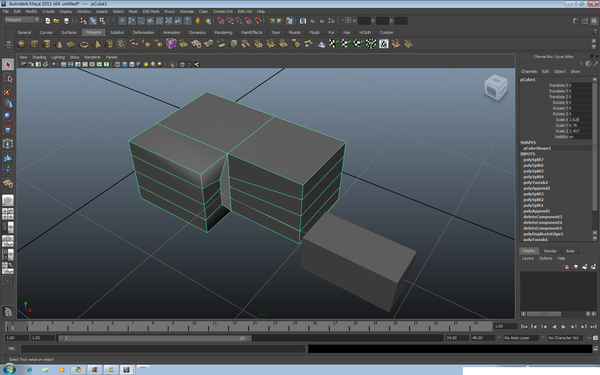Click the timeline range slider bar
Image resolution: width=600 pixels, height=375 pixels.
coord(155,338)
